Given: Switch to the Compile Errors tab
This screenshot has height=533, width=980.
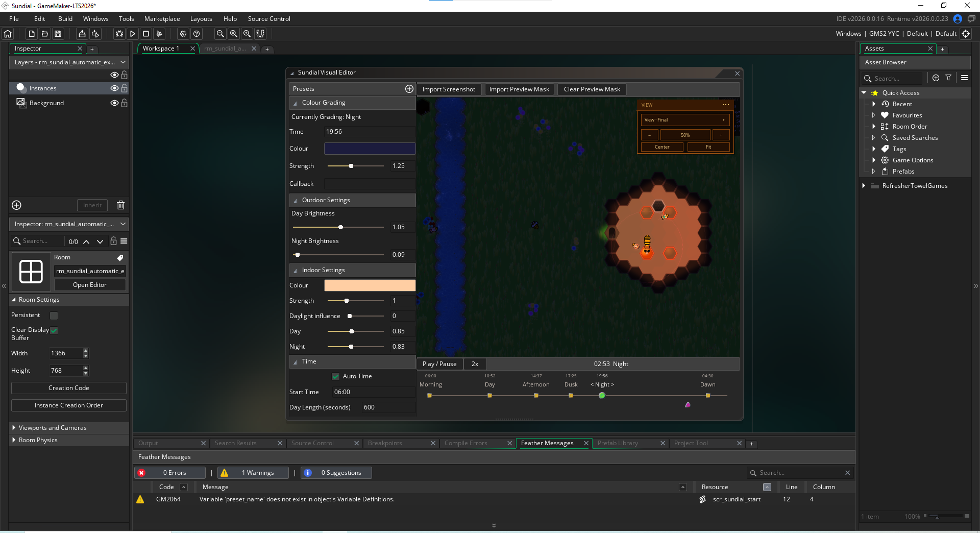Looking at the screenshot, I should tap(465, 443).
